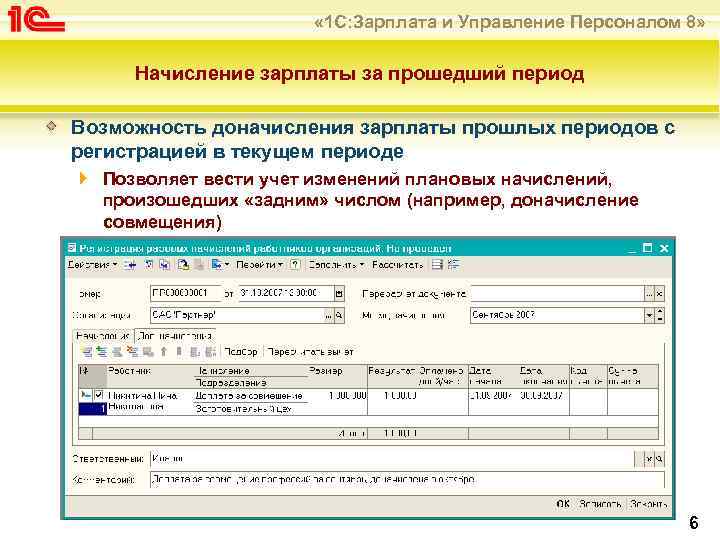Viewport: 720px width, 540px height.
Task: Clear the Ответственный field with x
Action: coord(649,459)
